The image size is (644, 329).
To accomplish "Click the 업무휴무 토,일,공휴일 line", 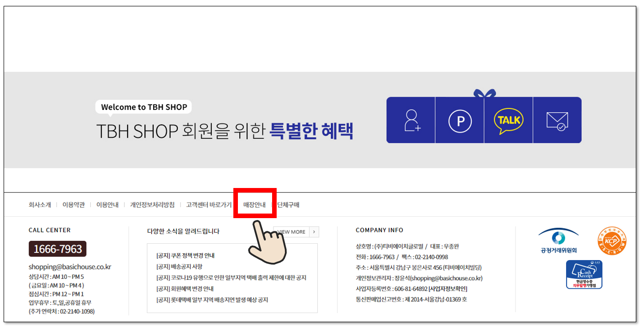I will pyautogui.click(x=60, y=303).
